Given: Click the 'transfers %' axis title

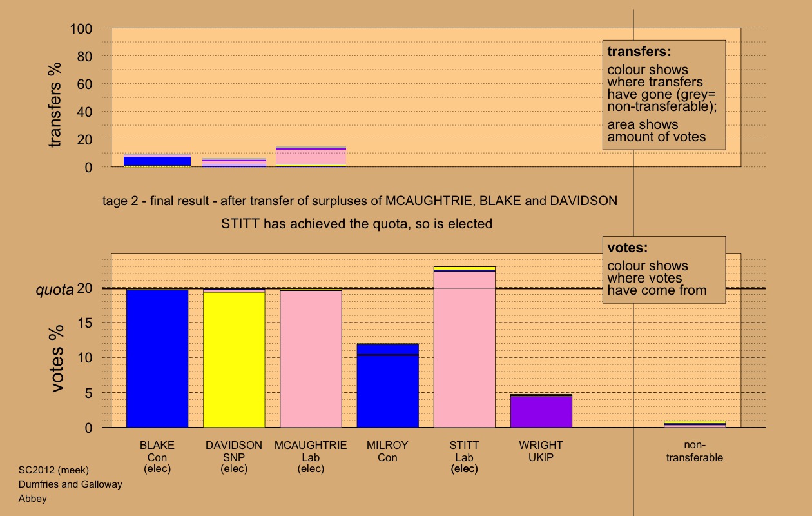Looking at the screenshot, I should coord(55,104).
